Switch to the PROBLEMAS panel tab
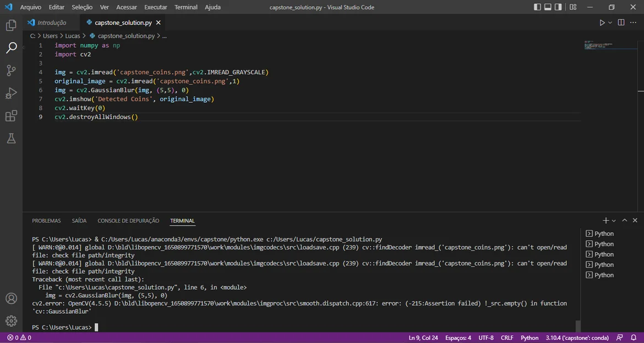The image size is (644, 343). [x=46, y=220]
